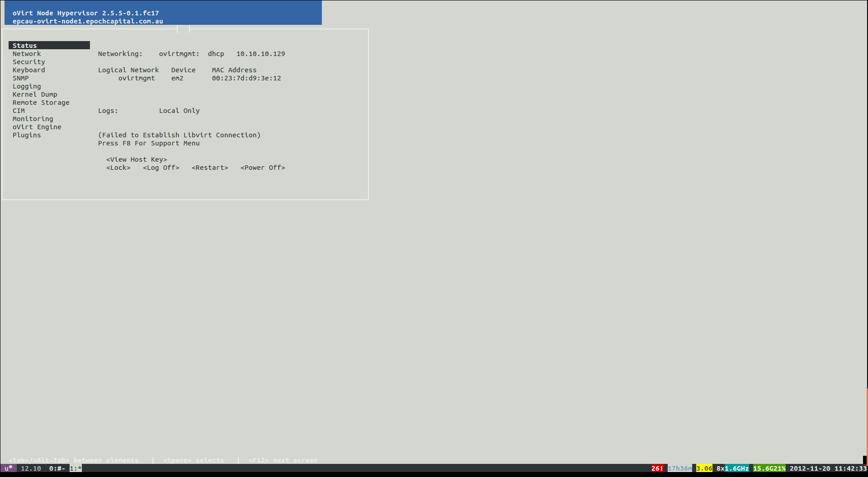Open the Plugins menu entry

[x=27, y=135]
